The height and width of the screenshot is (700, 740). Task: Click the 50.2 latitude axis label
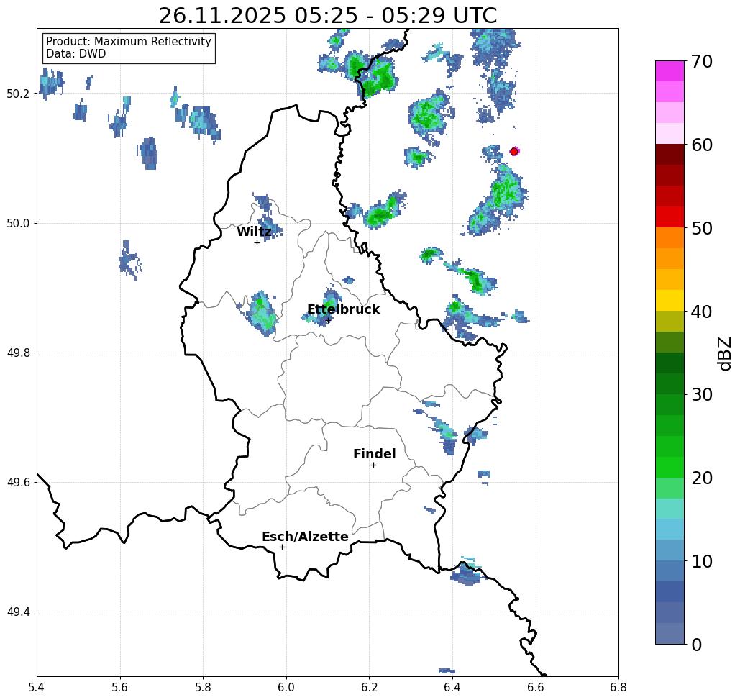point(17,94)
